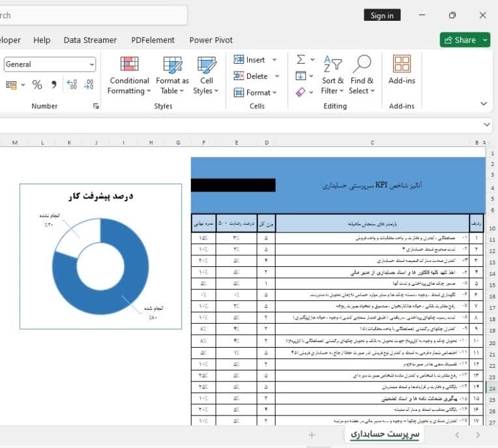Expand Insert dropdown arrow
This screenshot has height=448, width=498.
pyautogui.click(x=274, y=60)
